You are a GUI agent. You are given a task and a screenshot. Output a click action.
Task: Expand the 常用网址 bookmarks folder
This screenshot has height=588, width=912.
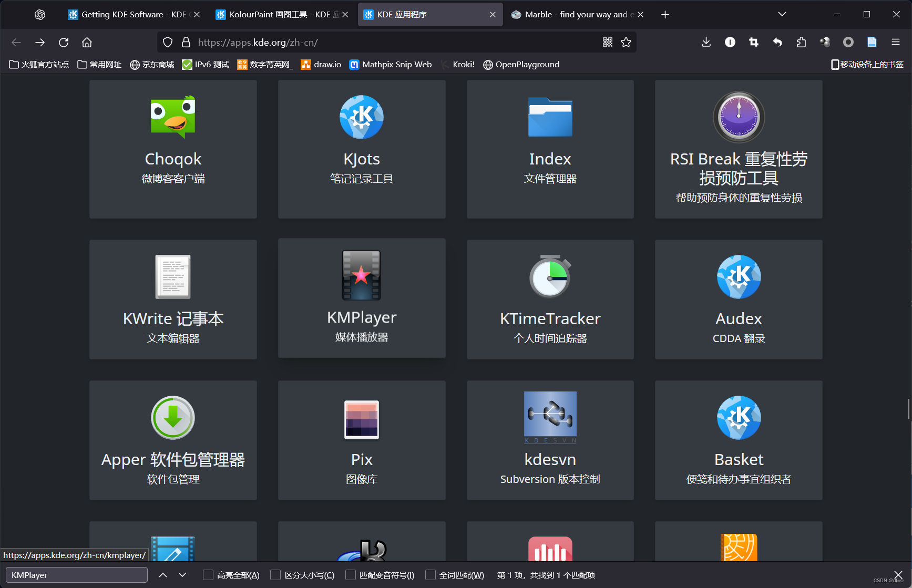click(x=100, y=64)
